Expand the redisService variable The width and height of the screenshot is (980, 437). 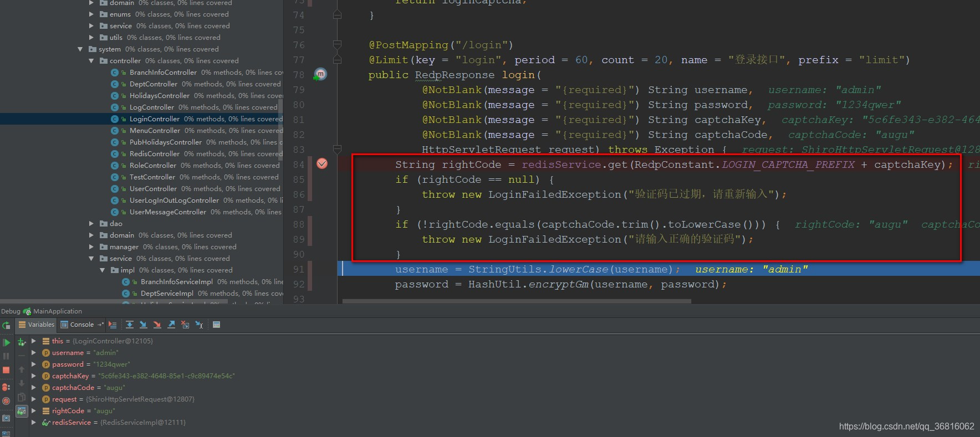tap(34, 422)
